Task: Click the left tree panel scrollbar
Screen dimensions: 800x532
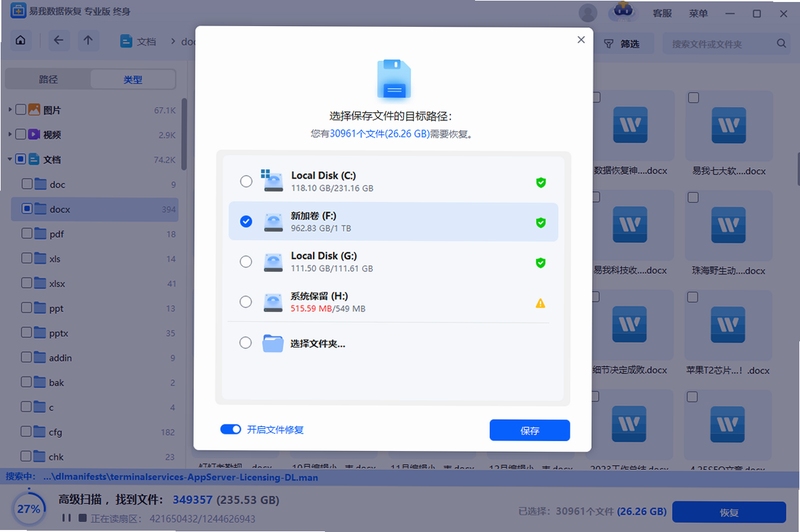Action: pos(184,134)
